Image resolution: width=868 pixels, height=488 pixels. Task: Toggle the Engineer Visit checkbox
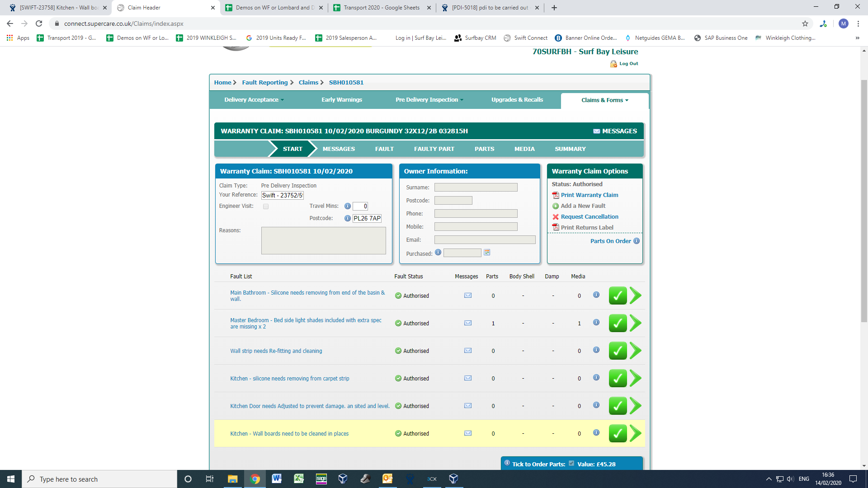tap(266, 206)
